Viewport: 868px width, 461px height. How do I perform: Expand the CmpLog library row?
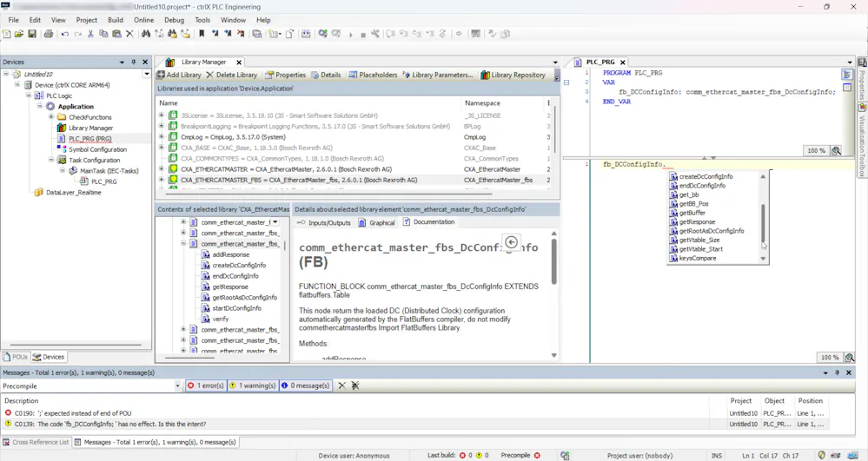pyautogui.click(x=161, y=136)
